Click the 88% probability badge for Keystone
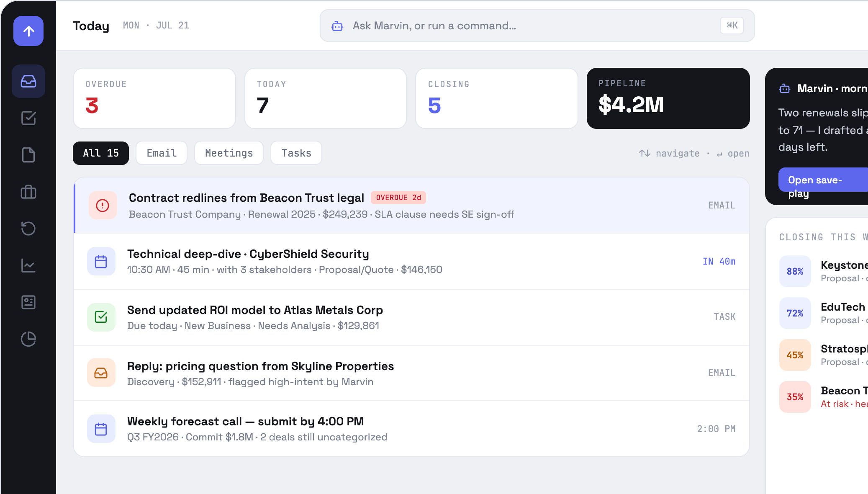The width and height of the screenshot is (868, 494). point(795,271)
